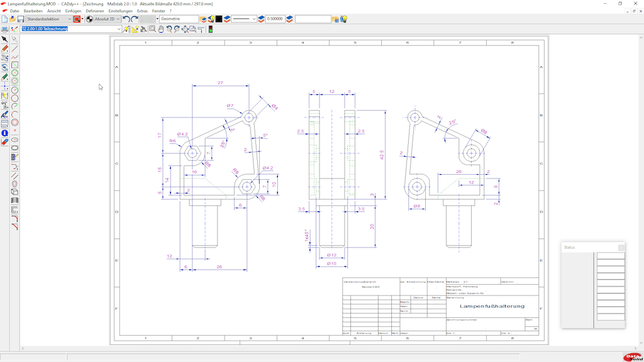Screen dimensions: 644x362
Task: Click the Undo arrow icon
Action: [x=126, y=19]
